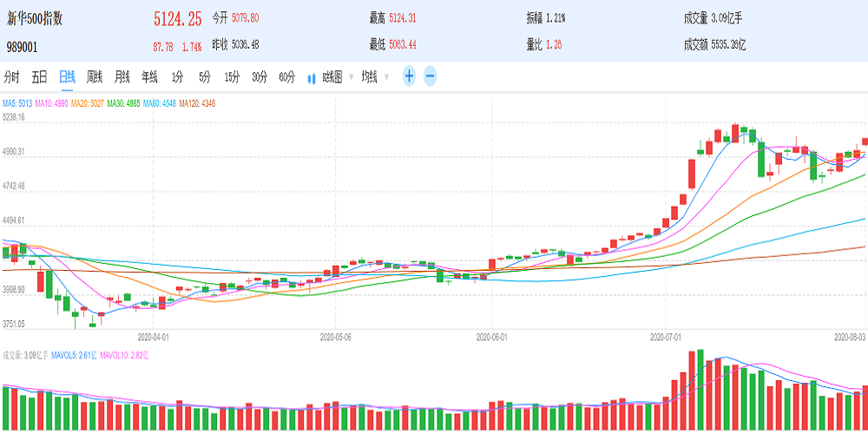The height and width of the screenshot is (434, 868).
Task: Switch to the 分时 tab
Action: point(11,76)
